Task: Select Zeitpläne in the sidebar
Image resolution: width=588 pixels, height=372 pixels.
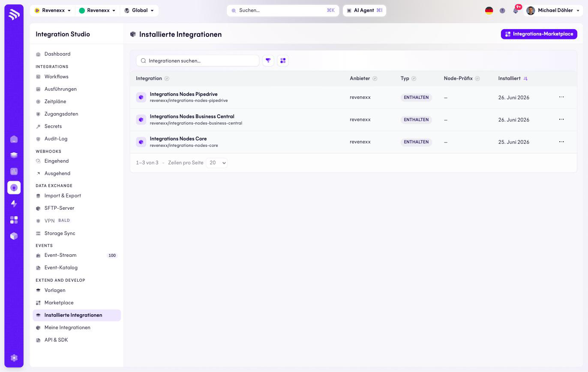Action: [x=77, y=102]
